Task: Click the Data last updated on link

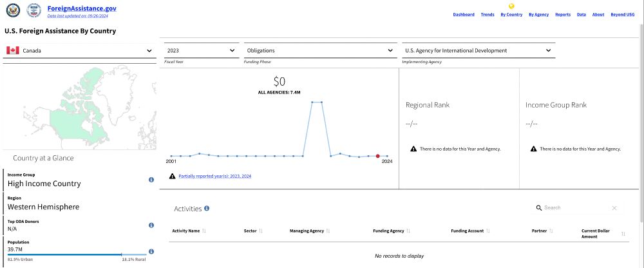Action: [x=77, y=15]
